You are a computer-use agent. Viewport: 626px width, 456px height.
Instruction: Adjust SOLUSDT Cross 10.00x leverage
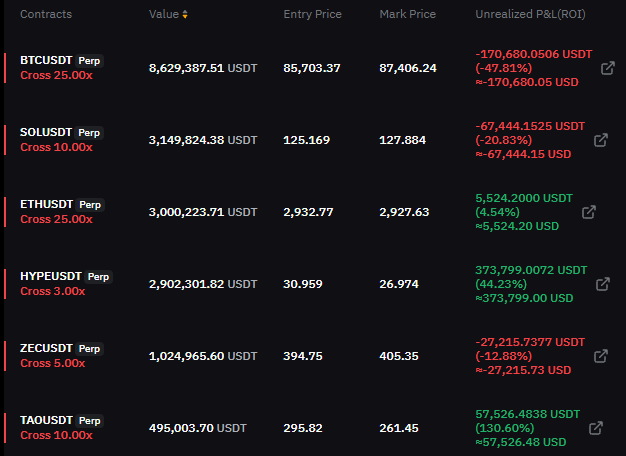56,147
